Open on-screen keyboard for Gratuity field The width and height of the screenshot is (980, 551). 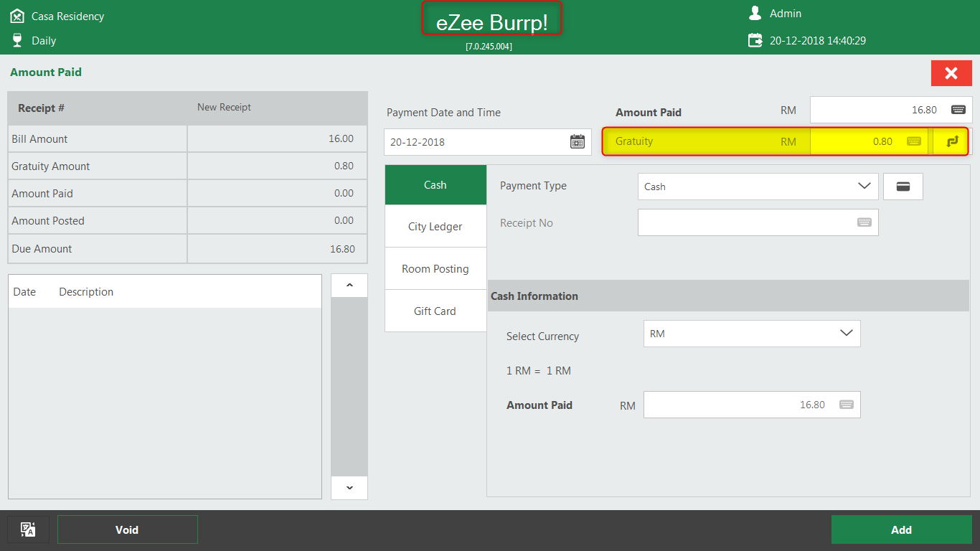click(x=914, y=141)
